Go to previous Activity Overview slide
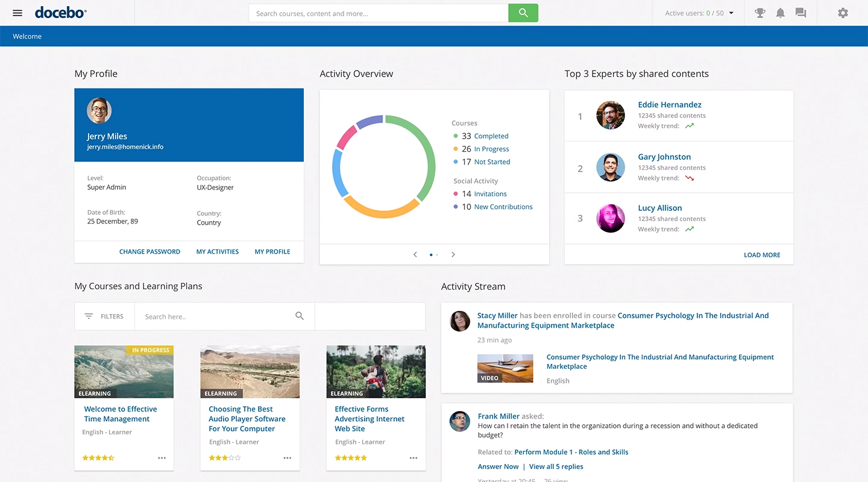Image resolution: width=868 pixels, height=482 pixels. (x=415, y=254)
